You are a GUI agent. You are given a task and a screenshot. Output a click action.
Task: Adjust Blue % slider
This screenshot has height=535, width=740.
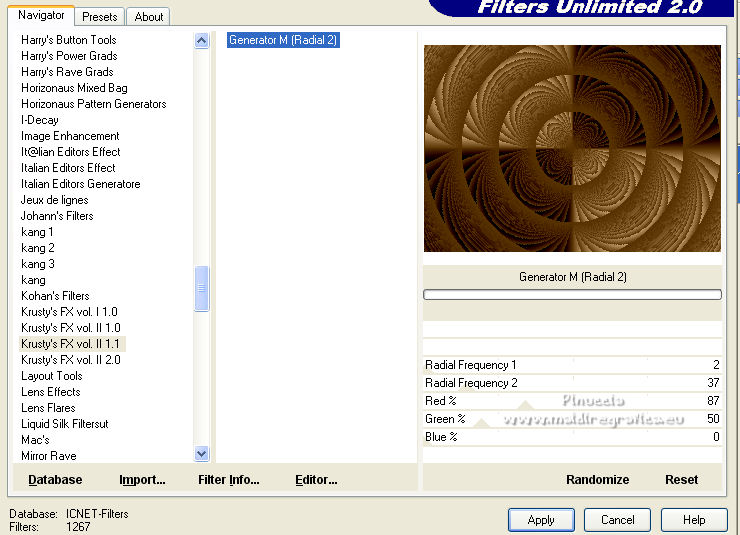click(x=572, y=437)
